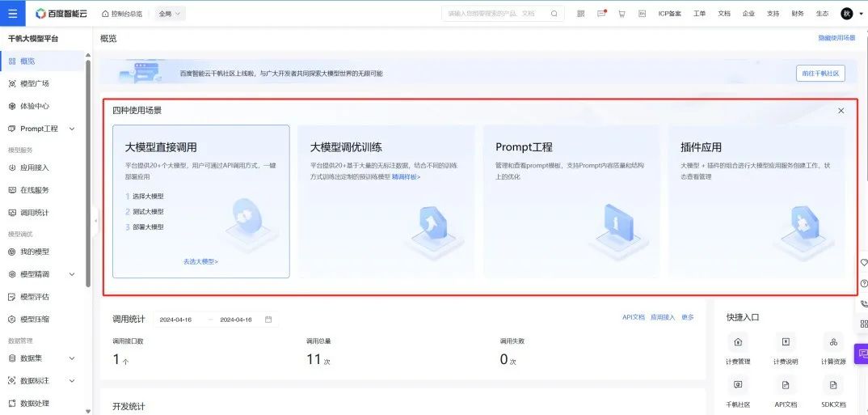Image resolution: width=868 pixels, height=415 pixels.
Task: Expand the 数据集 sidebar menu
Action: point(72,358)
